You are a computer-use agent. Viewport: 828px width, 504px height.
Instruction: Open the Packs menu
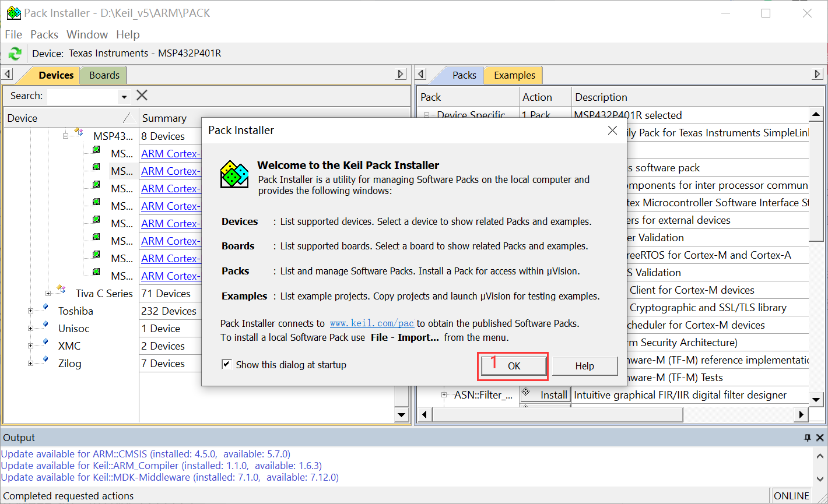click(44, 34)
